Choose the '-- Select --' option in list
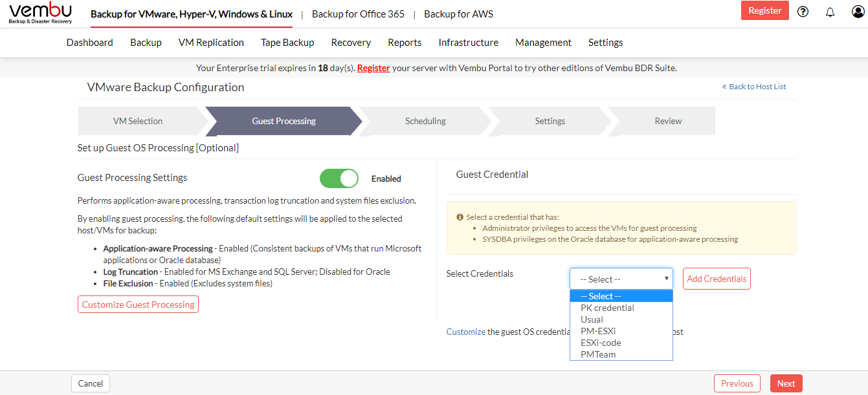 [x=621, y=296]
